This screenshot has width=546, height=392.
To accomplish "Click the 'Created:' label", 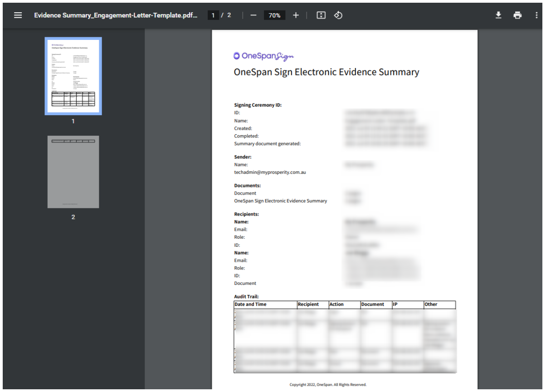I will 243,128.
